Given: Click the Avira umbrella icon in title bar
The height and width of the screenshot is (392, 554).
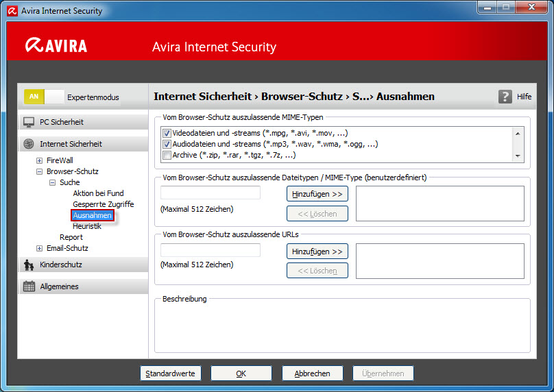Looking at the screenshot, I should (x=12, y=11).
